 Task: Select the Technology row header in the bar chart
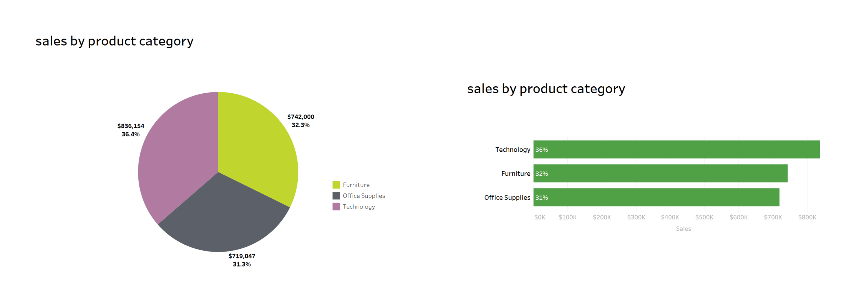pos(512,150)
